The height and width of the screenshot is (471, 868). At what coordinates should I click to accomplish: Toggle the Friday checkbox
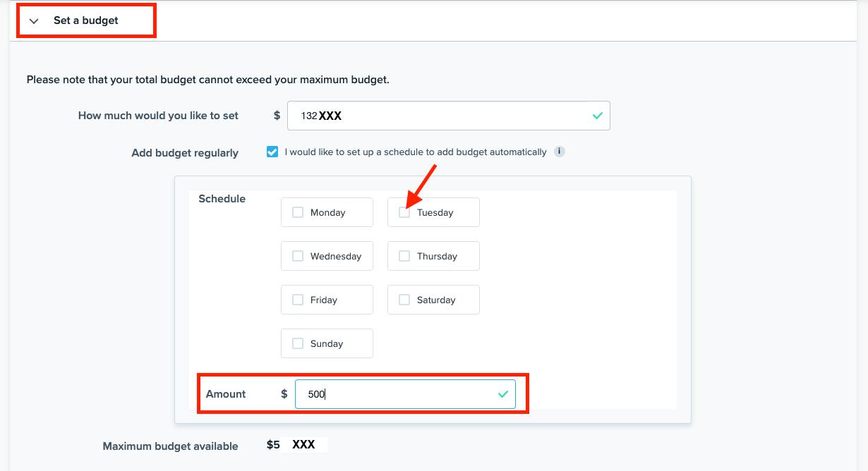click(298, 300)
